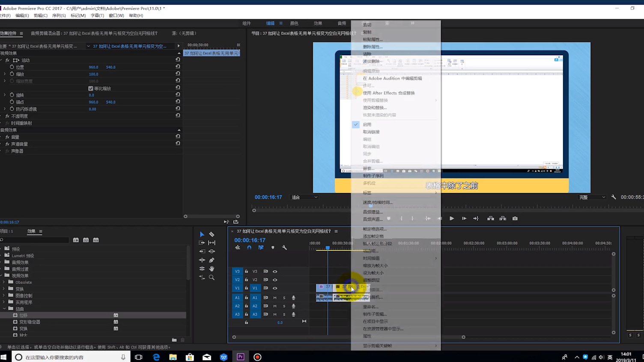
Task: Select the Selection arrow tool
Action: pyautogui.click(x=202, y=234)
